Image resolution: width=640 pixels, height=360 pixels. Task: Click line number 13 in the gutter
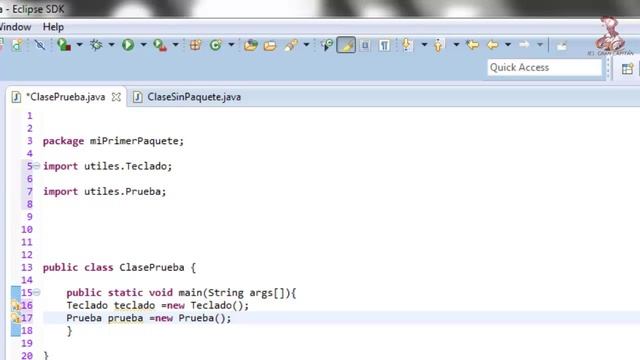point(27,267)
